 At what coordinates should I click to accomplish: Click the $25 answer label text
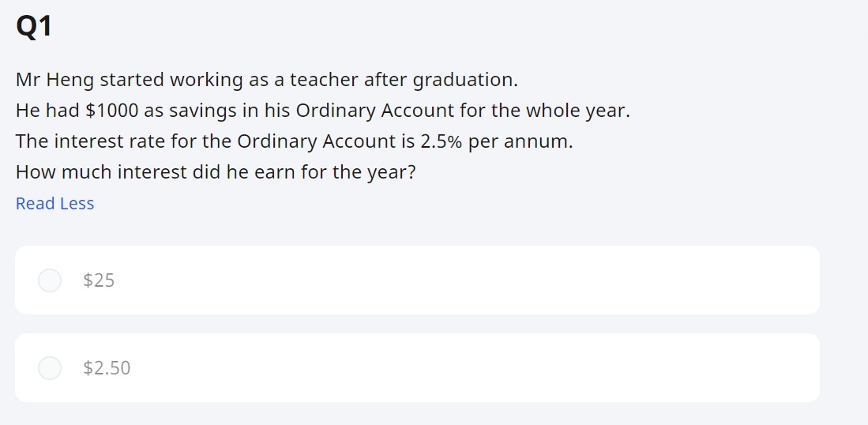(x=99, y=280)
